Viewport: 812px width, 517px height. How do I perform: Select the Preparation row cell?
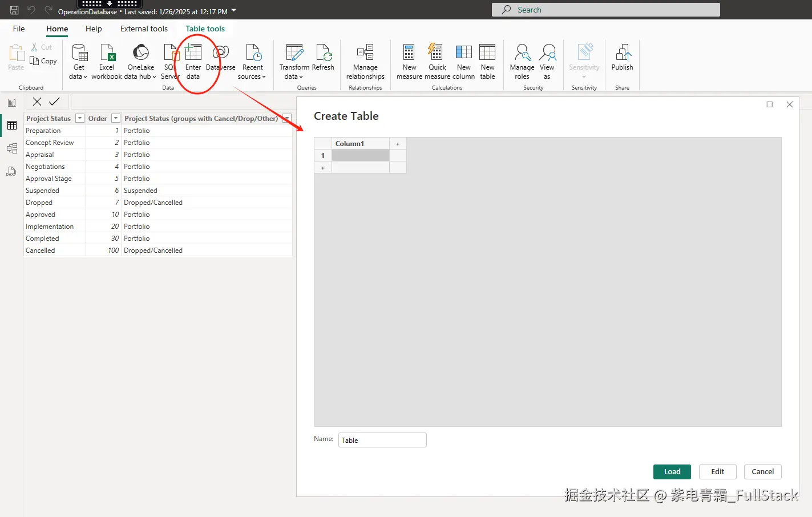point(55,131)
